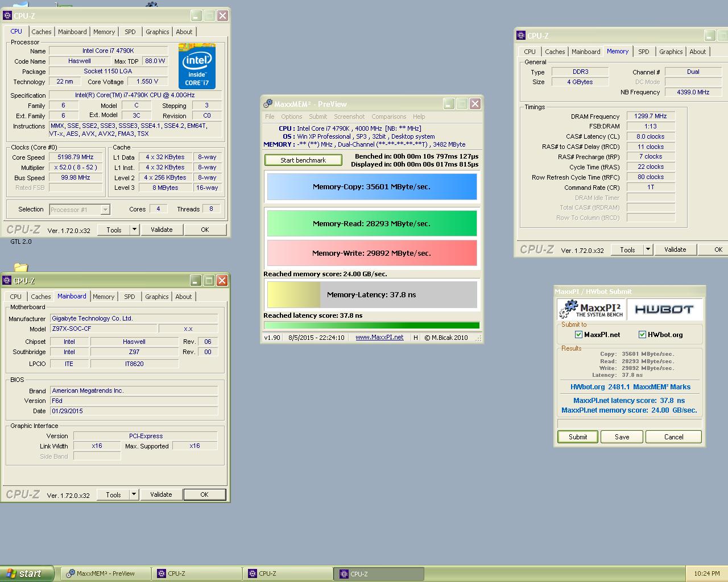
Task: Click the Memory-Latency score bar
Action: 372,295
